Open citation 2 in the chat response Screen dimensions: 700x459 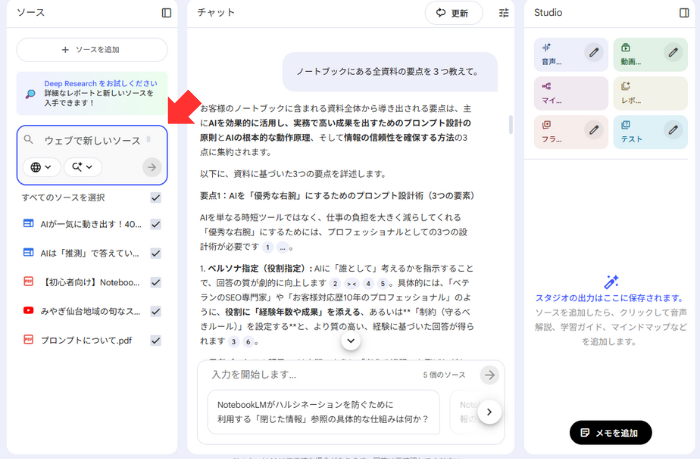pyautogui.click(x=335, y=284)
